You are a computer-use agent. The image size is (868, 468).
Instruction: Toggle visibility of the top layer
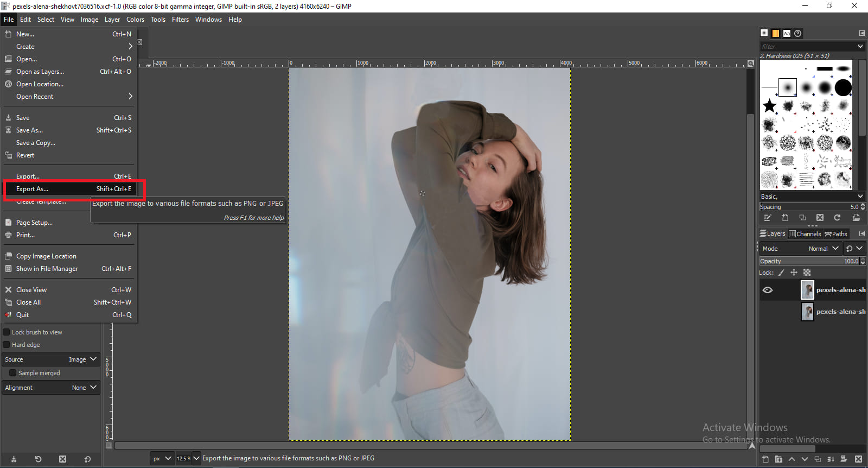click(767, 290)
